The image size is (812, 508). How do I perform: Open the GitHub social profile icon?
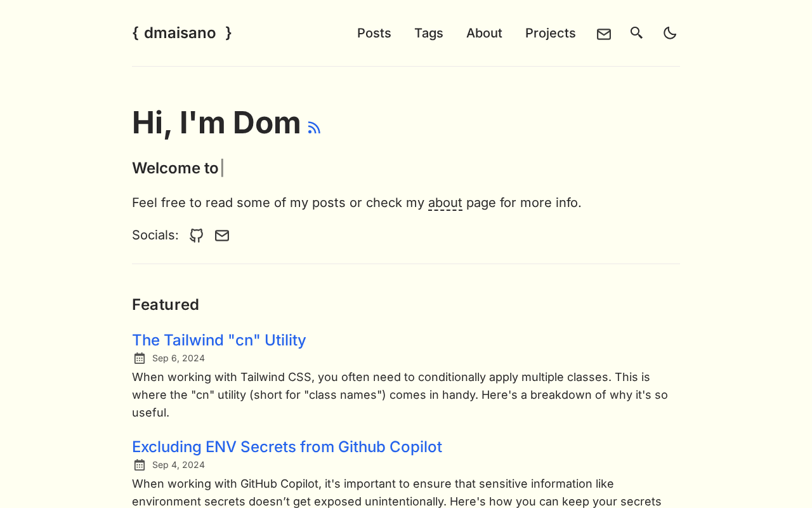point(197,236)
